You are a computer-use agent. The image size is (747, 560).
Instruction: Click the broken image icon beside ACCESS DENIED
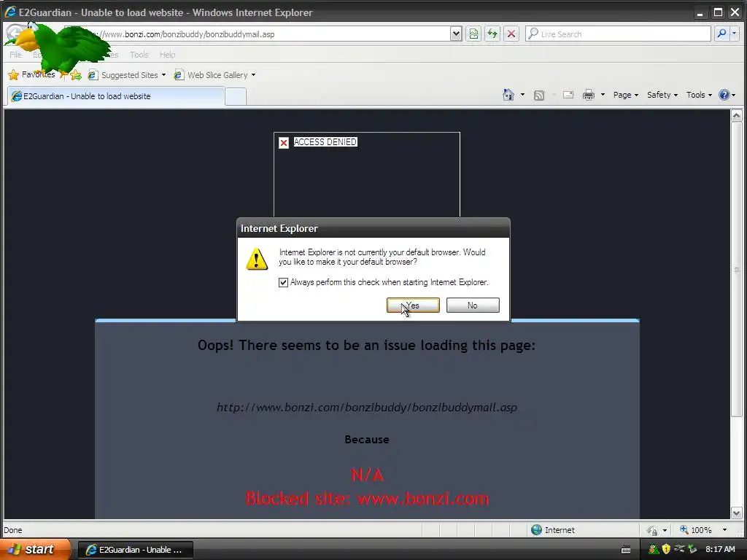(x=284, y=142)
